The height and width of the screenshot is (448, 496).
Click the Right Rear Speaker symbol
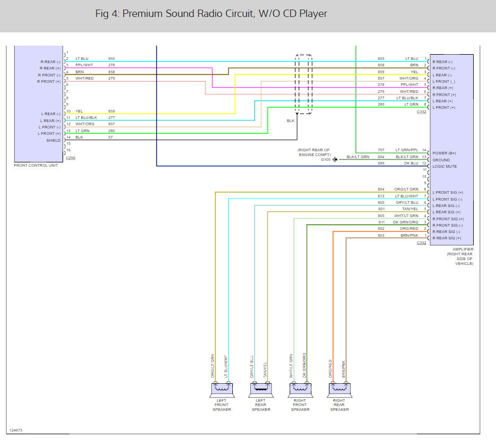[340, 390]
